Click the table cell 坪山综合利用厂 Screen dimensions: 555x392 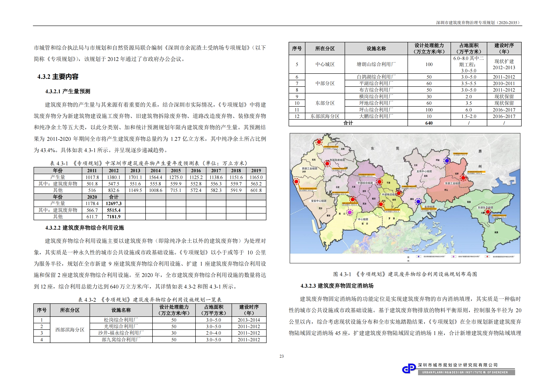(x=376, y=110)
